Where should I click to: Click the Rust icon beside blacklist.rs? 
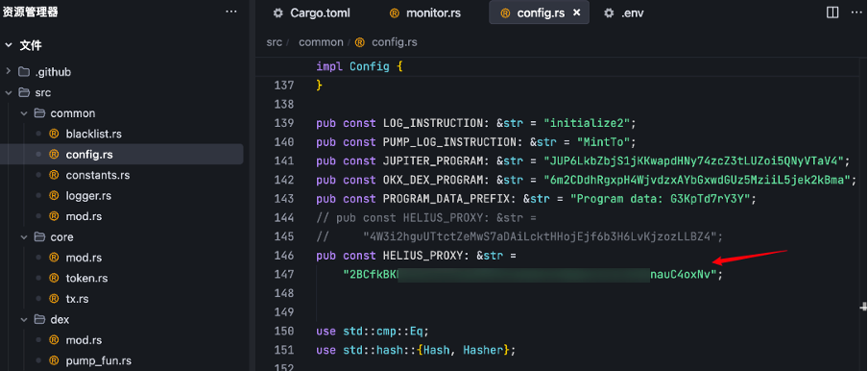(x=54, y=134)
